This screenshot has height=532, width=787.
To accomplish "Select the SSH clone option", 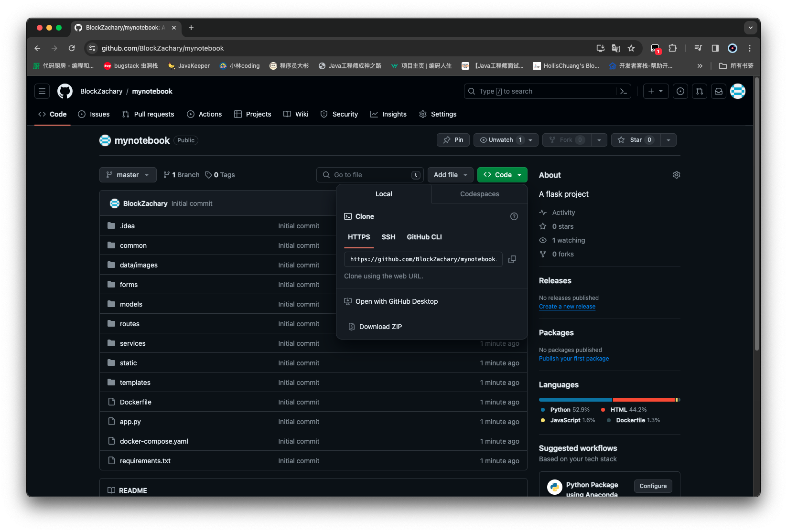I will point(388,237).
